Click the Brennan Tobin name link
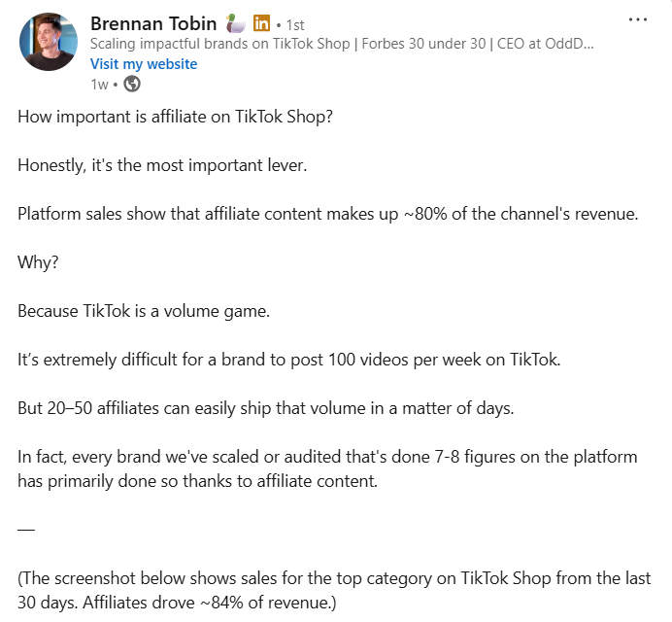This screenshot has width=672, height=622. [x=153, y=23]
